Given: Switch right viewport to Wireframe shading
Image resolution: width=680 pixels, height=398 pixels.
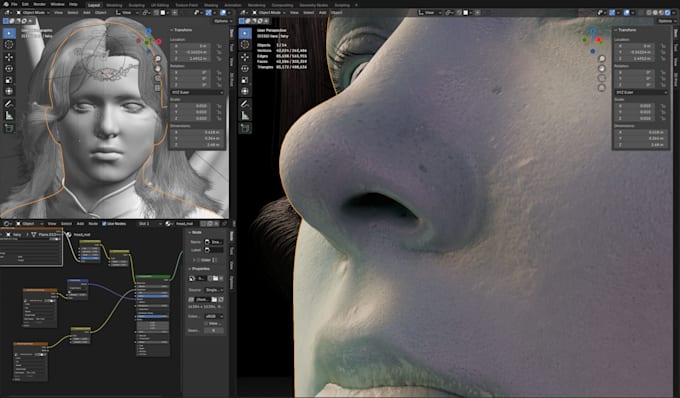Looking at the screenshot, I should coord(649,13).
